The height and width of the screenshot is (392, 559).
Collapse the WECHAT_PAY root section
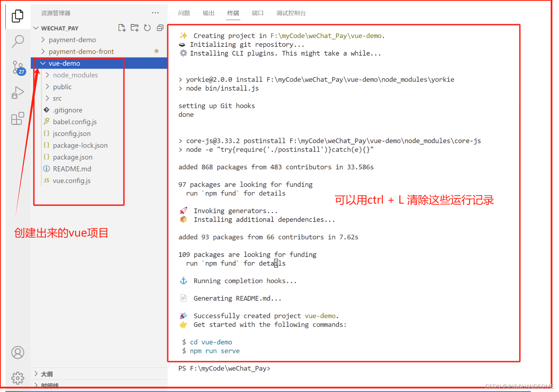coord(36,28)
